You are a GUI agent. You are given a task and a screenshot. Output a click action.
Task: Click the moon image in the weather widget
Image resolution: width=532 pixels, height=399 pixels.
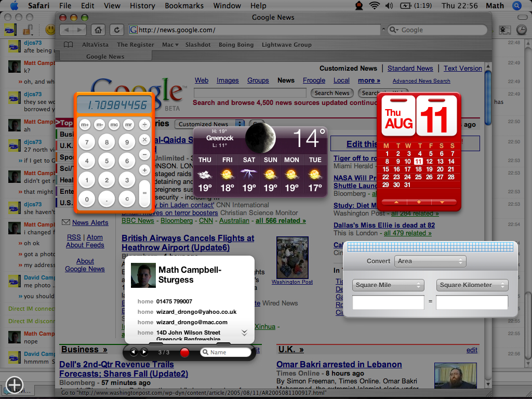coord(260,138)
